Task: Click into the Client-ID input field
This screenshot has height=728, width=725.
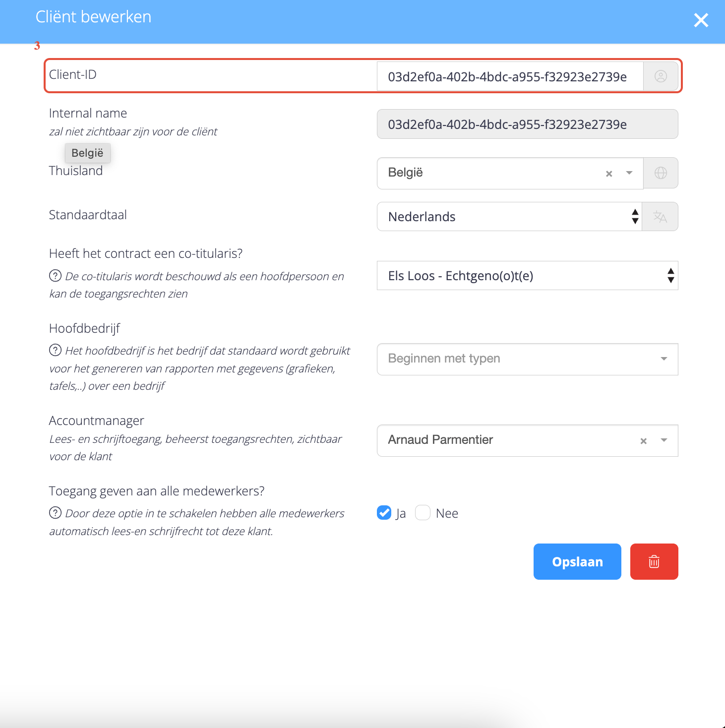Action: (510, 76)
